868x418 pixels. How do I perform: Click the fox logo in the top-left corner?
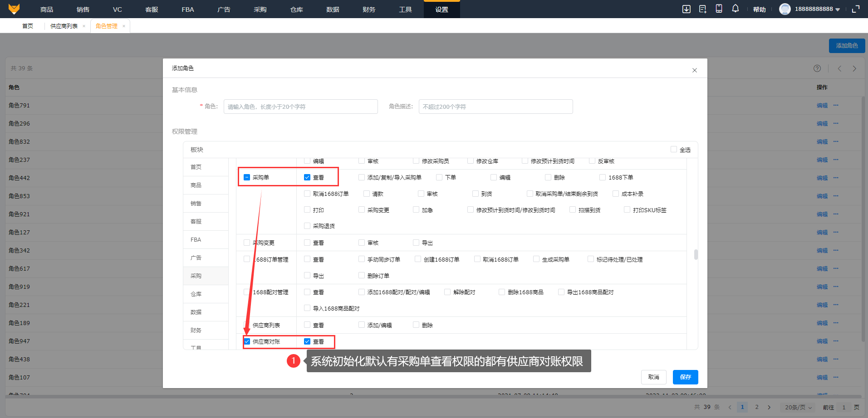tap(14, 9)
